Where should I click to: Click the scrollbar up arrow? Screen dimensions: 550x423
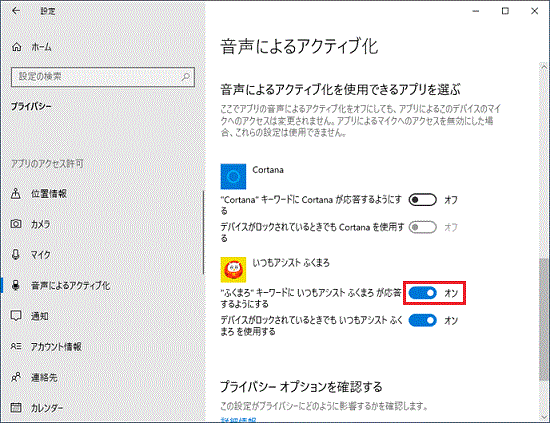[x=543, y=67]
